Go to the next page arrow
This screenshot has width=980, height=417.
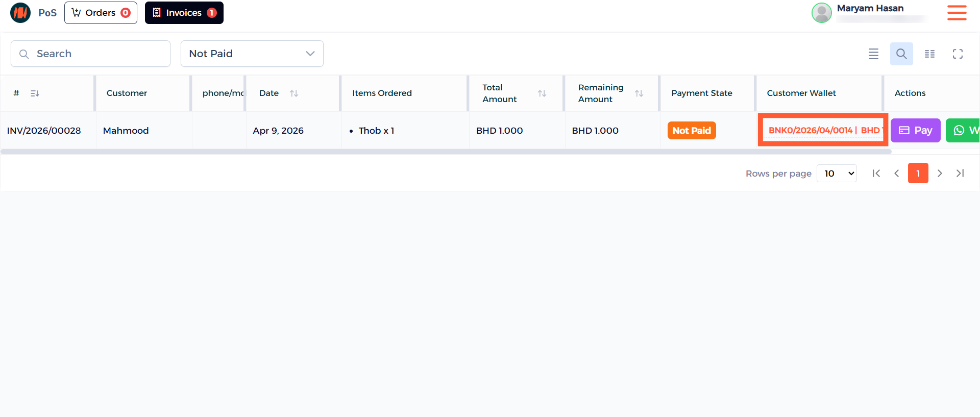[939, 174]
